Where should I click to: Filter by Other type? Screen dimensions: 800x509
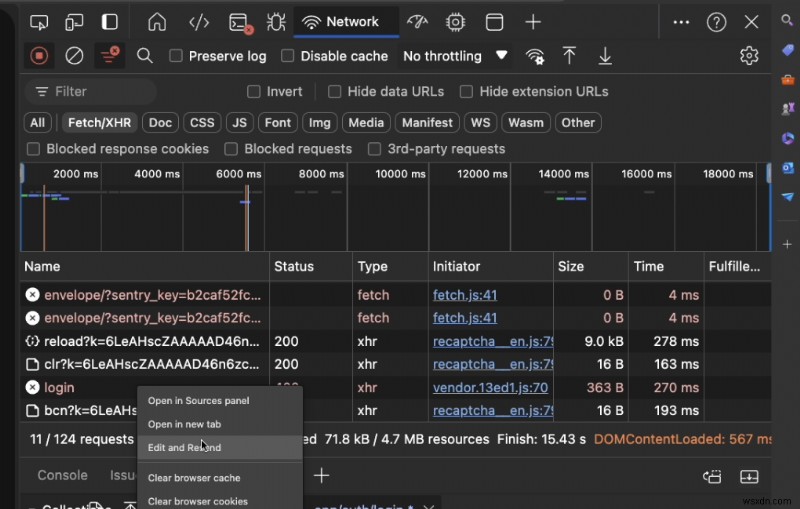point(578,123)
